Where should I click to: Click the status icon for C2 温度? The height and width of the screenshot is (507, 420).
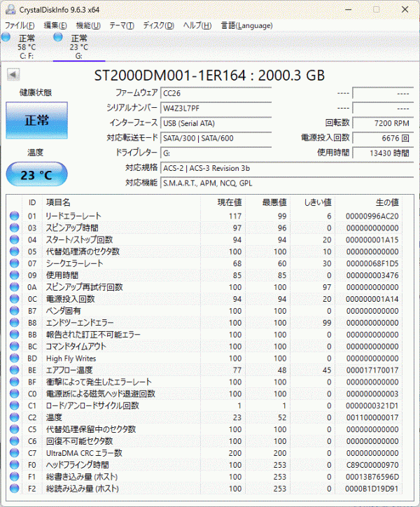click(14, 417)
